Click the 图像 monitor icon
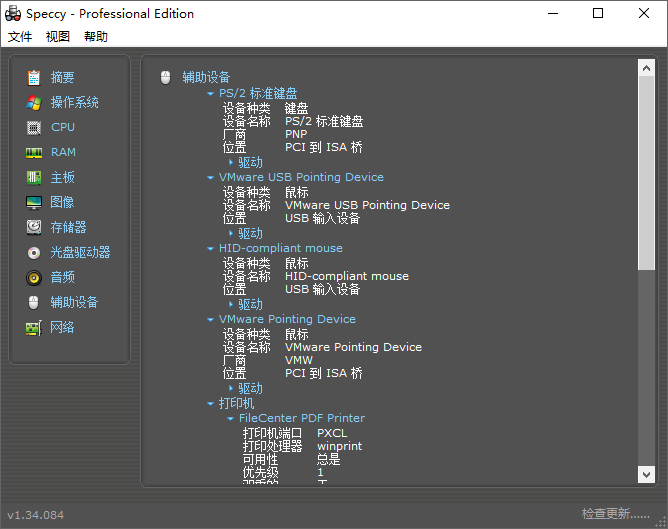The width and height of the screenshot is (668, 529). click(x=34, y=202)
